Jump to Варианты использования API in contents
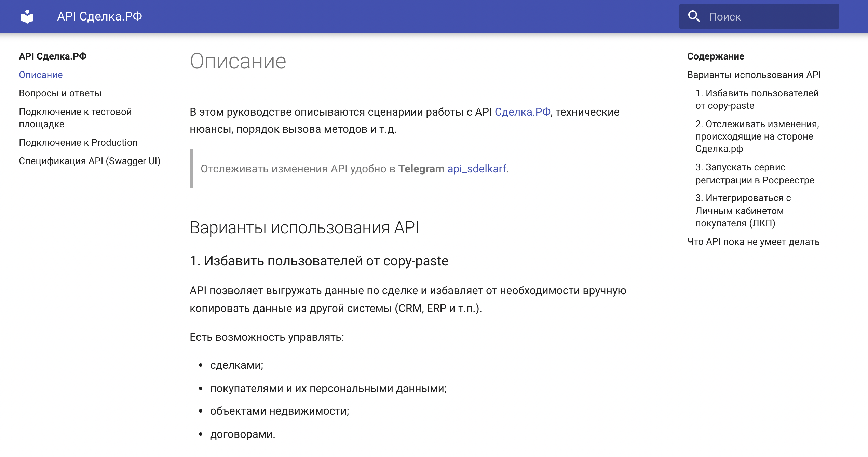Image resolution: width=868 pixels, height=457 pixels. [x=754, y=75]
